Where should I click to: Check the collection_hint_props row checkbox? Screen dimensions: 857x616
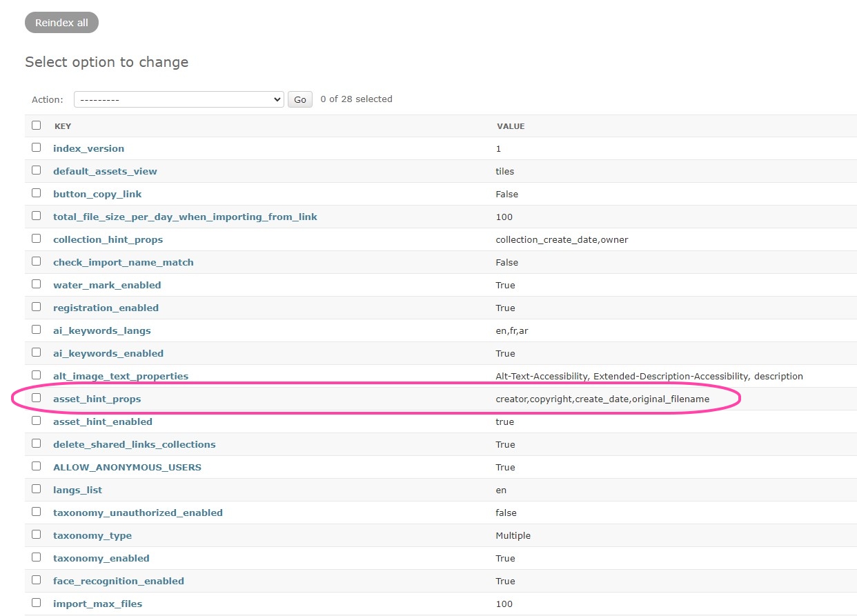36,239
